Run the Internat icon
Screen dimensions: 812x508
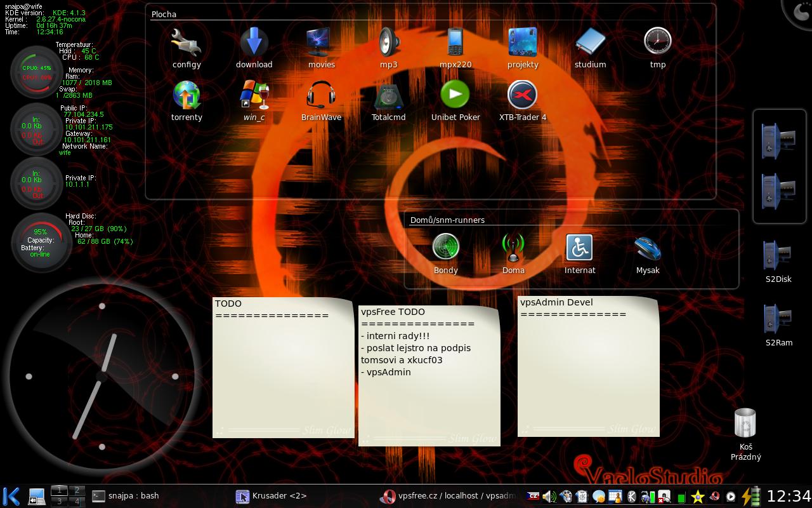[579, 248]
